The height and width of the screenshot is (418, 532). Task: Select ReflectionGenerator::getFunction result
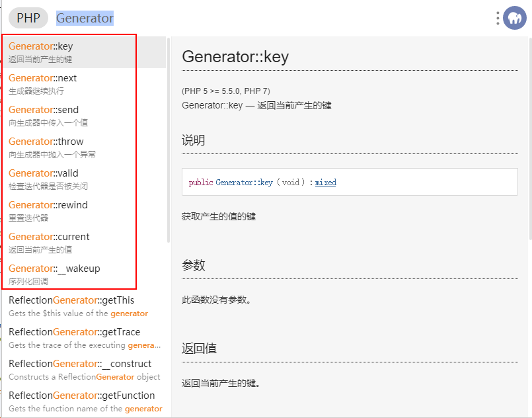pyautogui.click(x=84, y=401)
